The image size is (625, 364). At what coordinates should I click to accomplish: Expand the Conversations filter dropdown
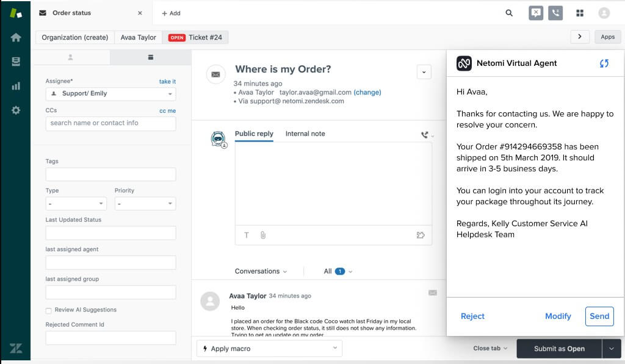261,271
